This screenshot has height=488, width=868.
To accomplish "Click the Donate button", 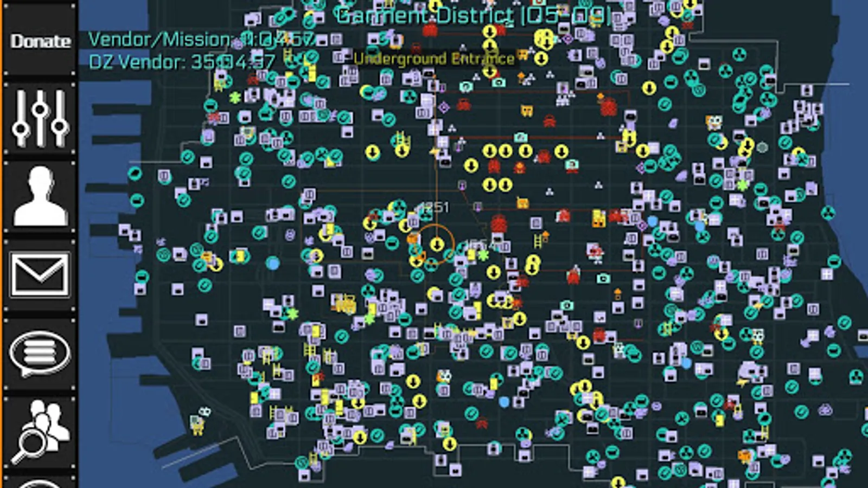I will 40,41.
